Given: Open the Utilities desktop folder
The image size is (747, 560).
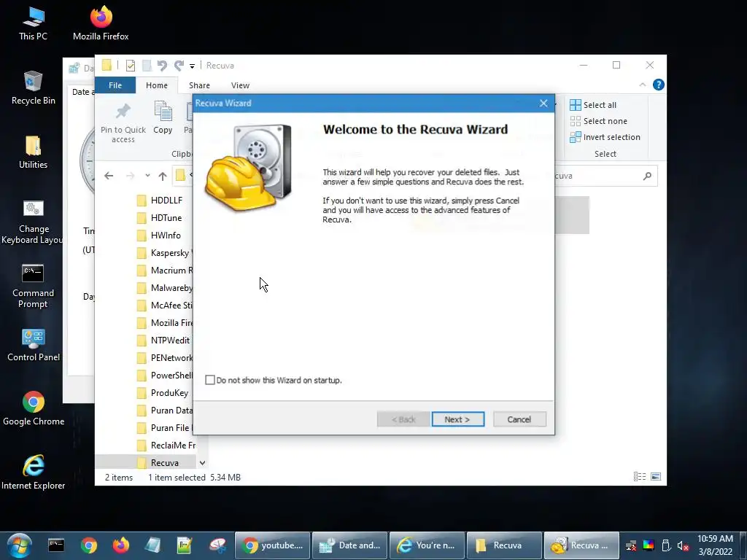Looking at the screenshot, I should click(x=33, y=152).
